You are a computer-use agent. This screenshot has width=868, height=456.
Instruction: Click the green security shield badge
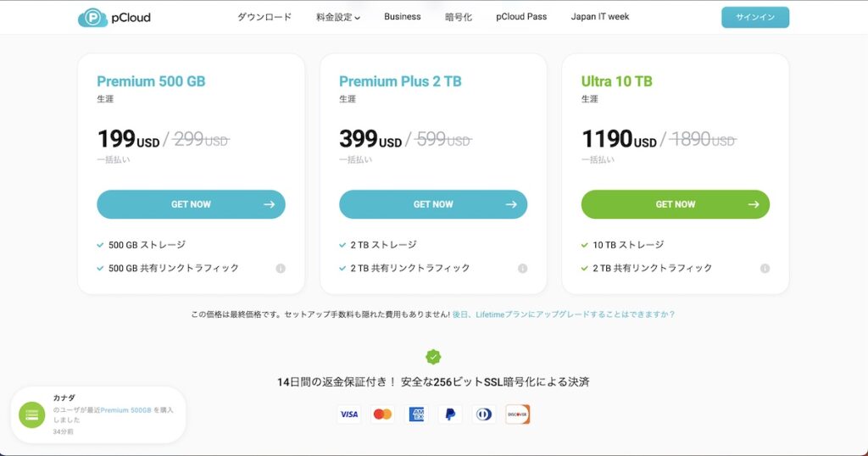click(433, 357)
